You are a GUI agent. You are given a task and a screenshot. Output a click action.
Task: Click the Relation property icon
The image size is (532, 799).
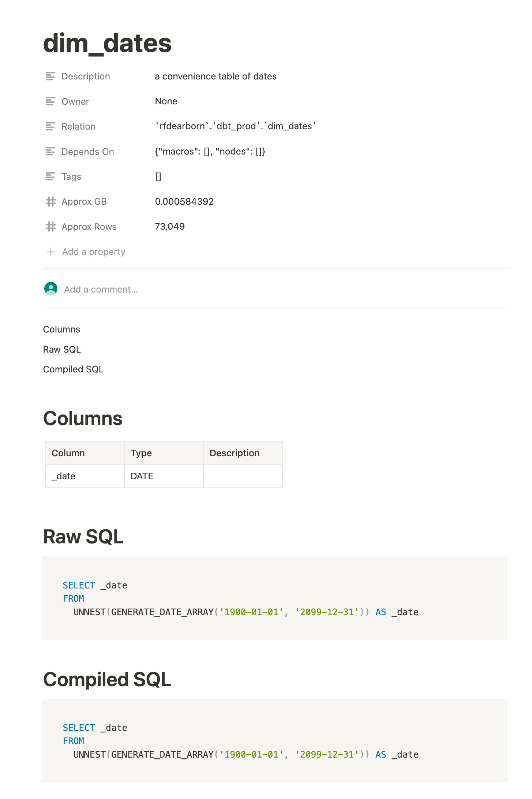(50, 126)
